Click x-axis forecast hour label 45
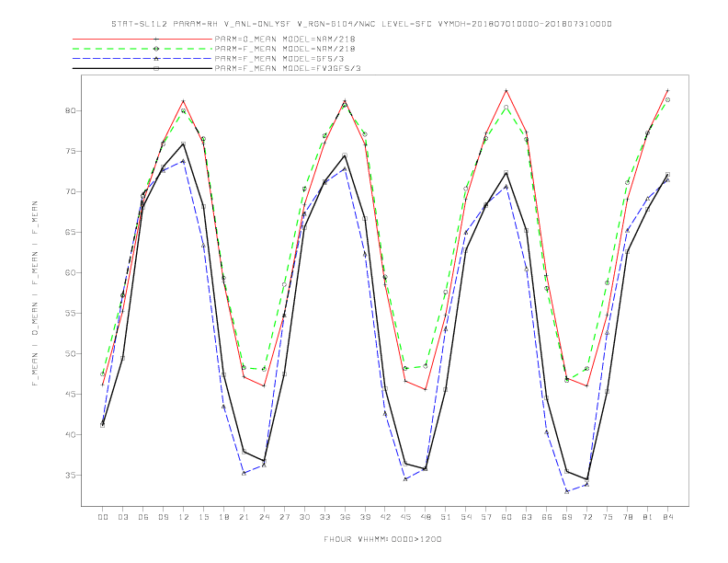This screenshot has width=728, height=563. [x=405, y=517]
